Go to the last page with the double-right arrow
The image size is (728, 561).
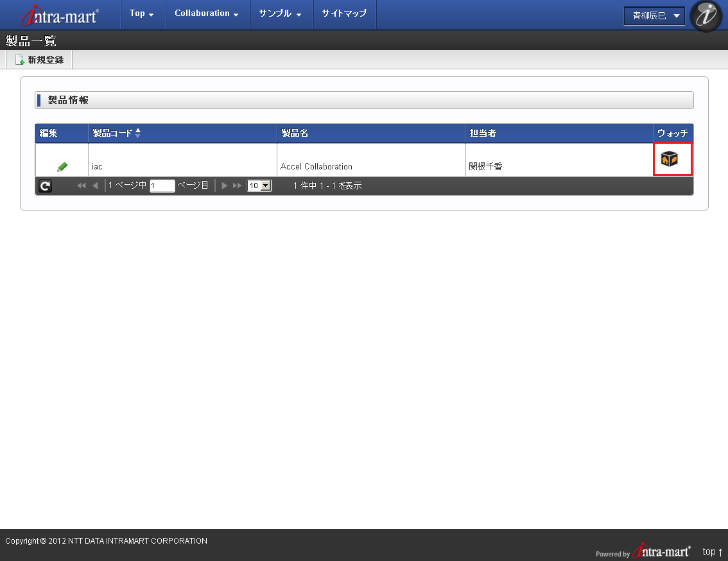(x=238, y=186)
